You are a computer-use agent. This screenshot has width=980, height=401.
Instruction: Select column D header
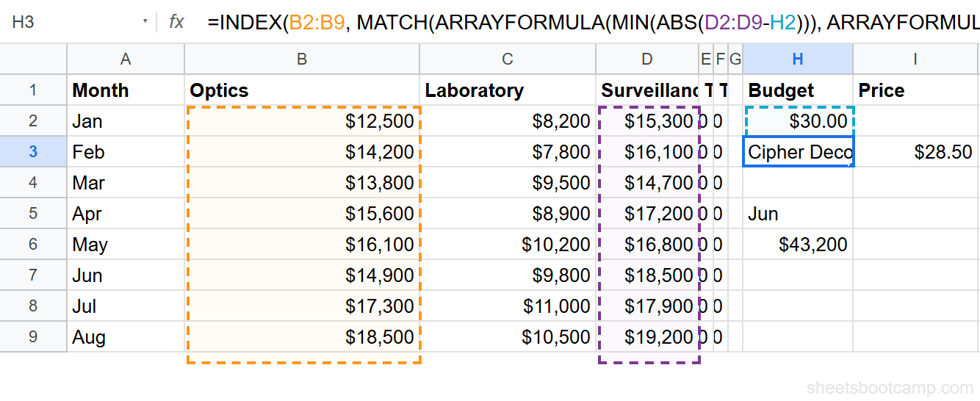pos(646,59)
